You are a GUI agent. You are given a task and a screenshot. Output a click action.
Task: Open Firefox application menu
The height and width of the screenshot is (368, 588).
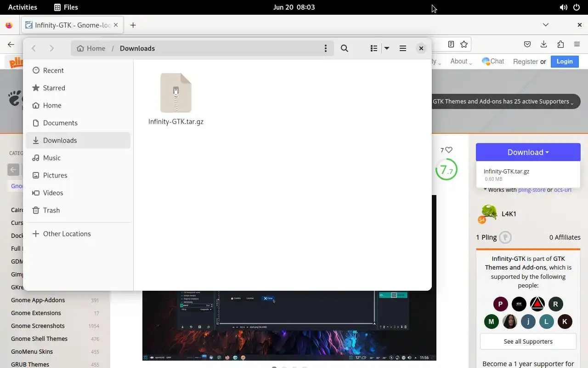(x=577, y=44)
